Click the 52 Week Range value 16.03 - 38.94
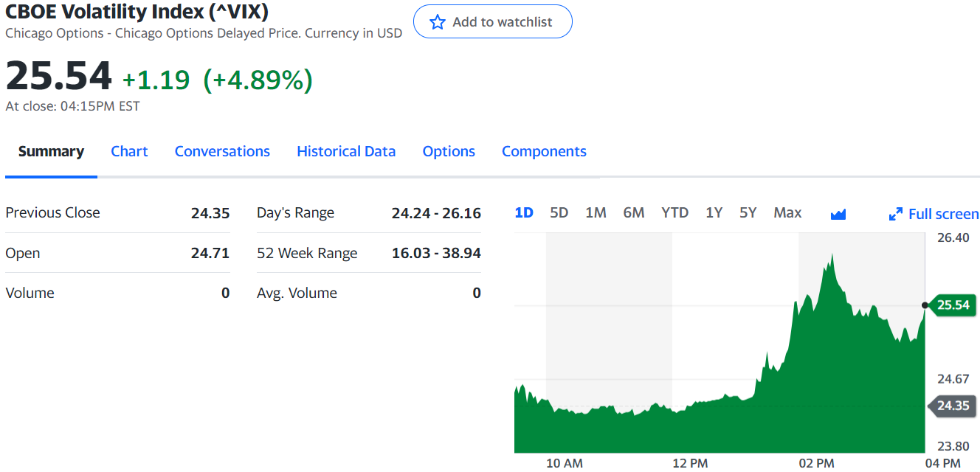Screen dimensions: 980x472 coord(436,253)
